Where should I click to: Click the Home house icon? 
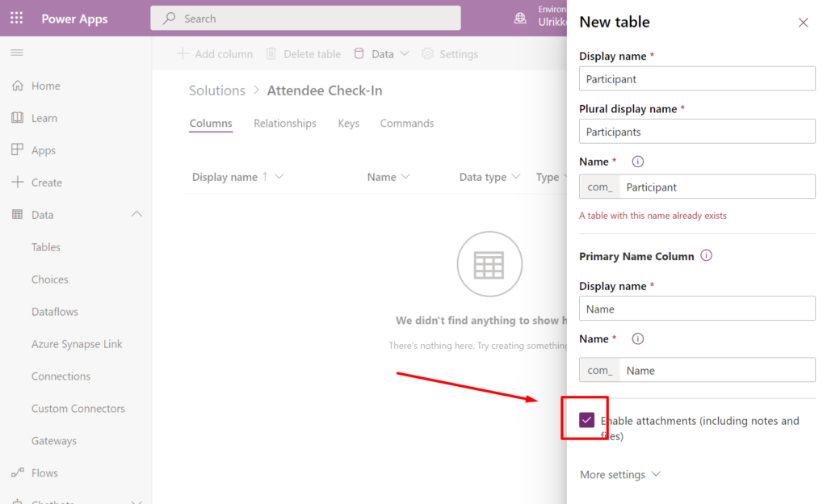pos(18,86)
